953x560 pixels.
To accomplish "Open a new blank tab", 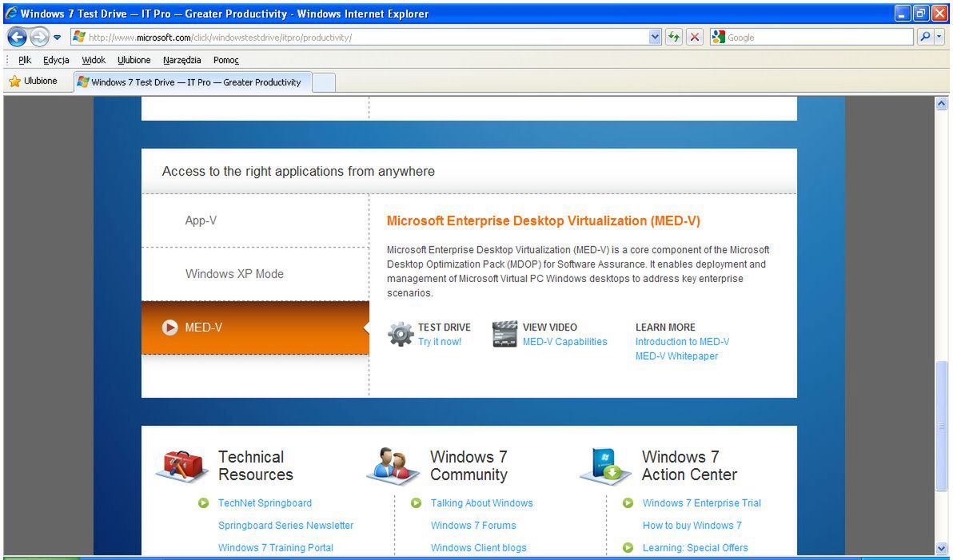I will coord(324,82).
